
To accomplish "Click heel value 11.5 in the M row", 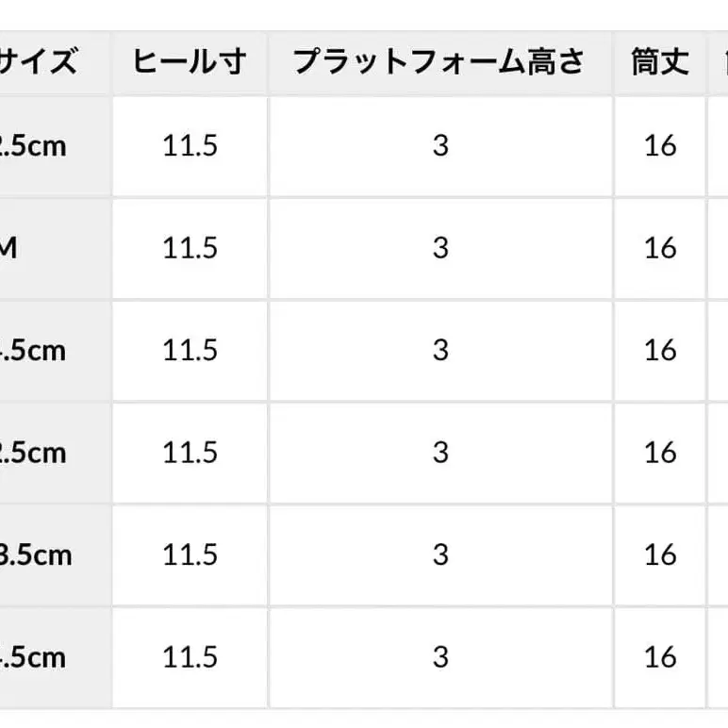I will pos(190,248).
